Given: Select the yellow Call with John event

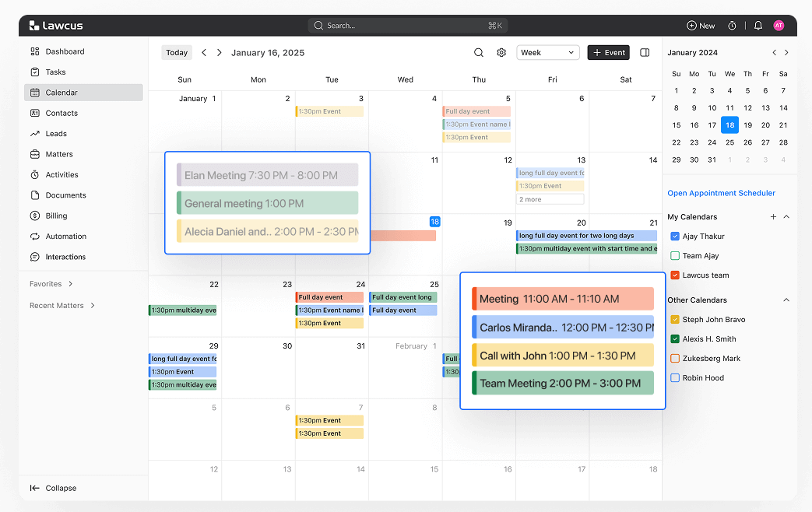Looking at the screenshot, I should [562, 356].
